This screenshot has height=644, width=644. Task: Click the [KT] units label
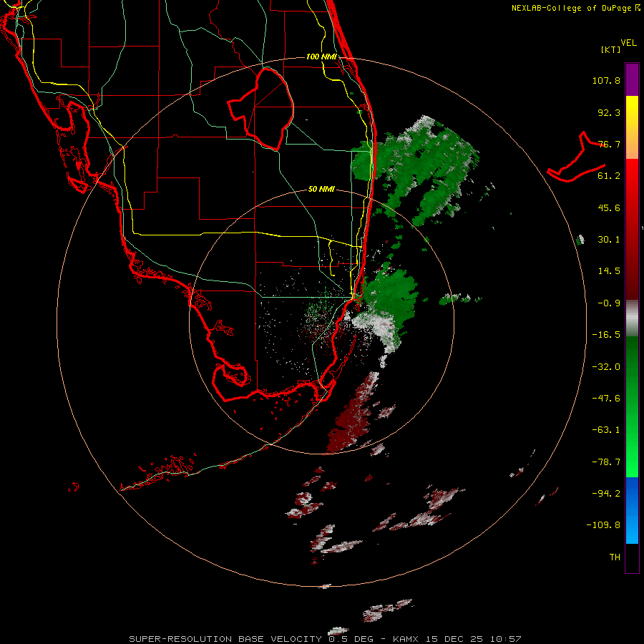click(x=611, y=49)
